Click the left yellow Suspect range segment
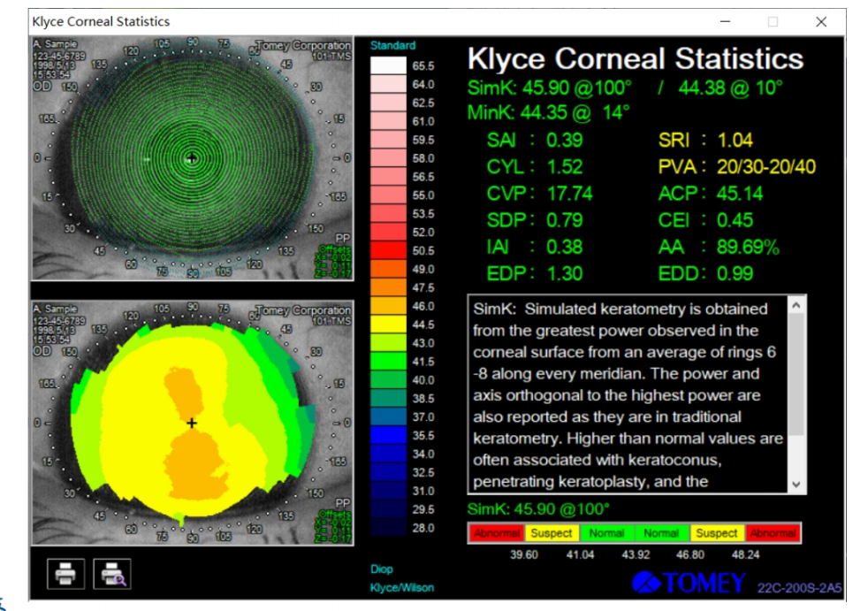This screenshot has width=868, height=611. tap(552, 533)
